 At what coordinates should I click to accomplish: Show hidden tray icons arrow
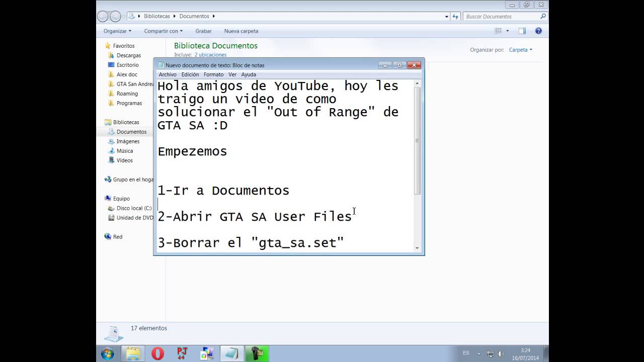479,353
